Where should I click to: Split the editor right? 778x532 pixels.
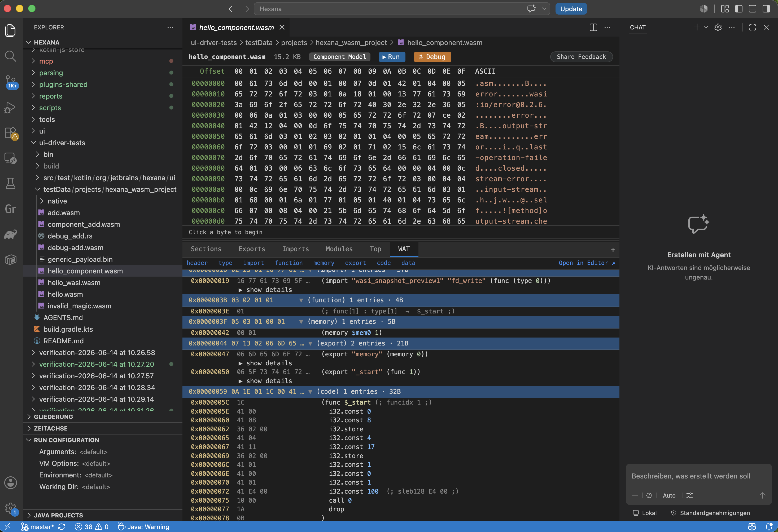tap(593, 27)
